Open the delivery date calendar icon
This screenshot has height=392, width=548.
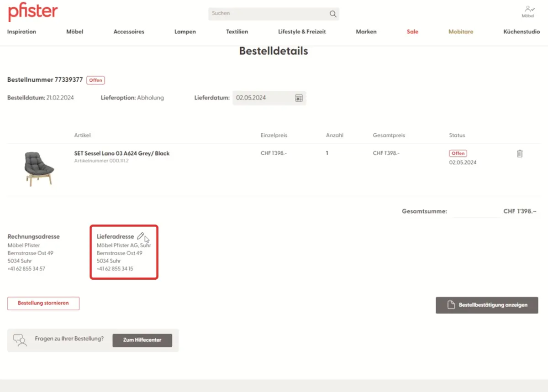pyautogui.click(x=299, y=98)
